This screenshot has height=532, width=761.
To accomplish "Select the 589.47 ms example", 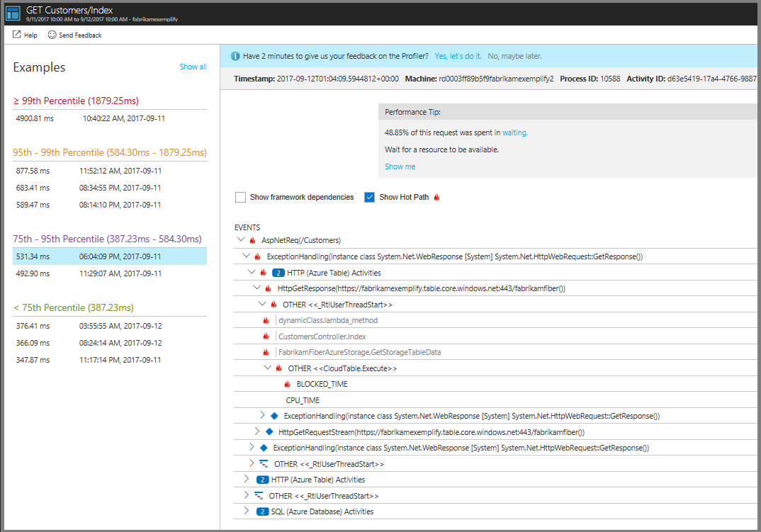I will pyautogui.click(x=110, y=205).
